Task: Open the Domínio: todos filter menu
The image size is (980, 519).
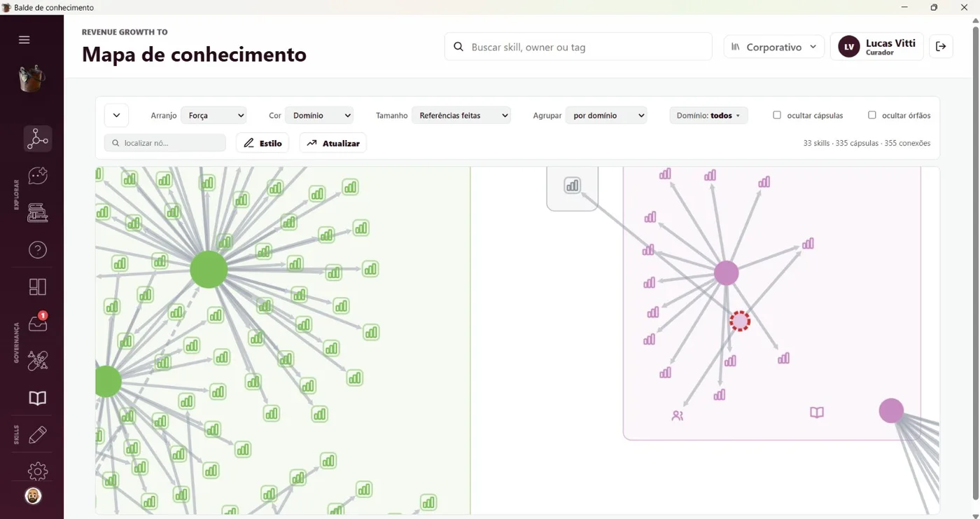Action: (x=708, y=116)
